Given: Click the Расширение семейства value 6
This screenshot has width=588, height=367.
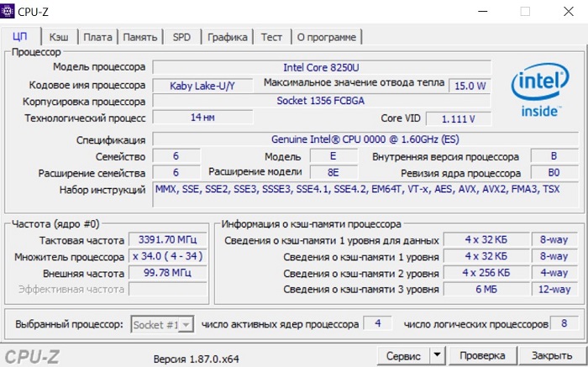Looking at the screenshot, I should click(176, 172).
